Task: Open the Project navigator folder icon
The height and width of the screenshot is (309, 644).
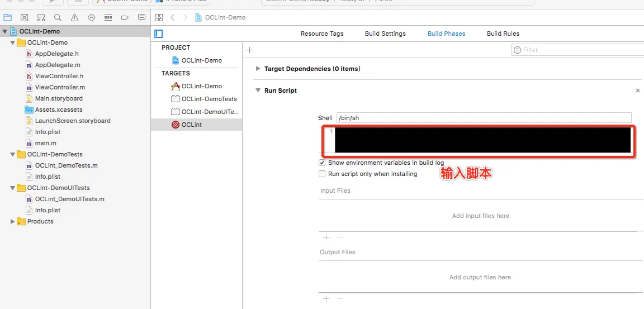Action: pyautogui.click(x=7, y=18)
